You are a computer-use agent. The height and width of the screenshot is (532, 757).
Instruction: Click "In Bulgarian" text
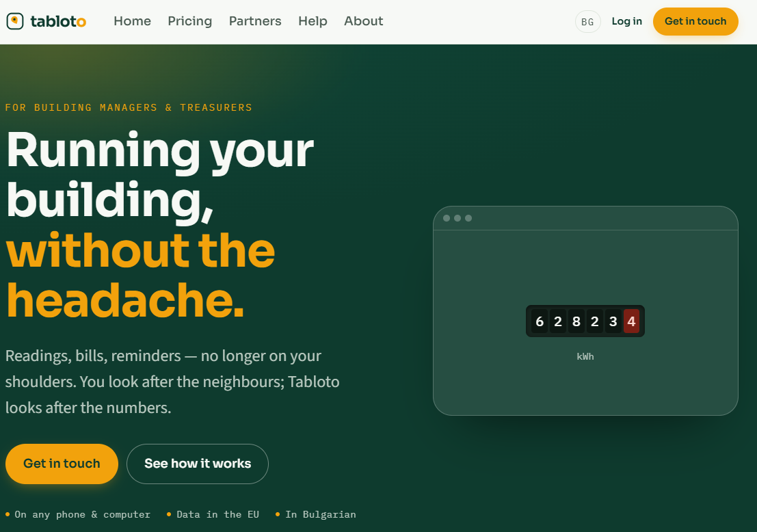pyautogui.click(x=321, y=515)
